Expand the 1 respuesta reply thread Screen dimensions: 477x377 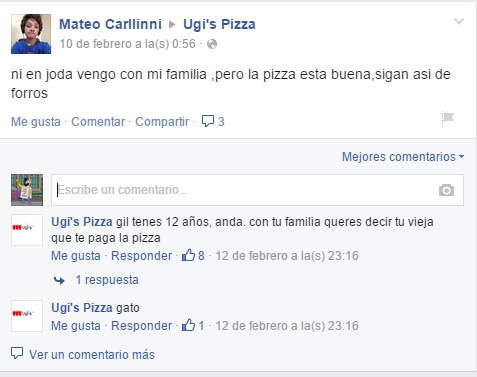coord(107,280)
